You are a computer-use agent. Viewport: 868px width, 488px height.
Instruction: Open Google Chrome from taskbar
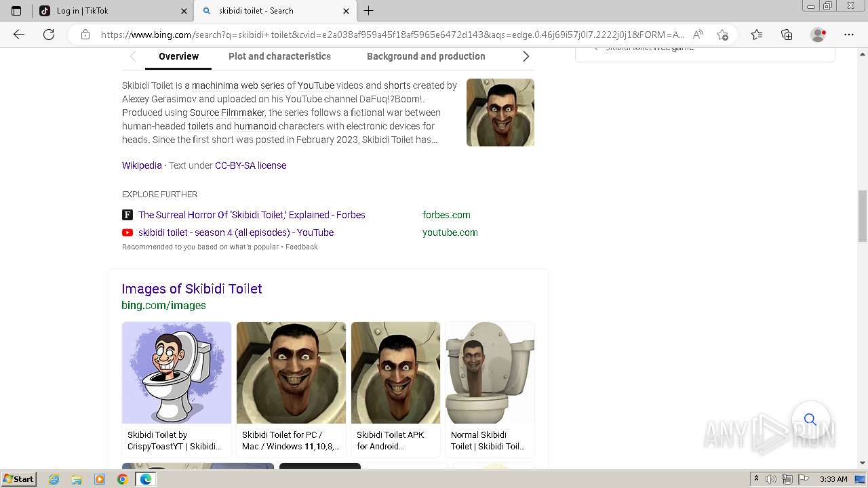pos(122,479)
